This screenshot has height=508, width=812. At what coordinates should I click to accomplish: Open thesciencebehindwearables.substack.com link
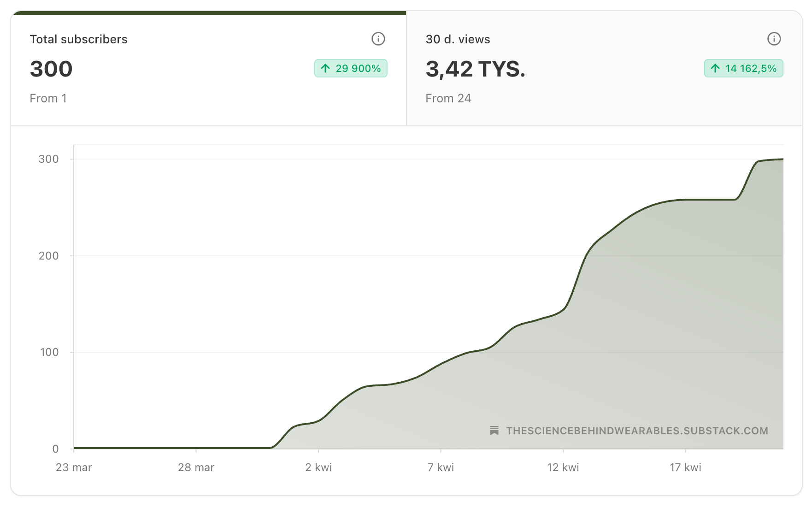click(637, 431)
